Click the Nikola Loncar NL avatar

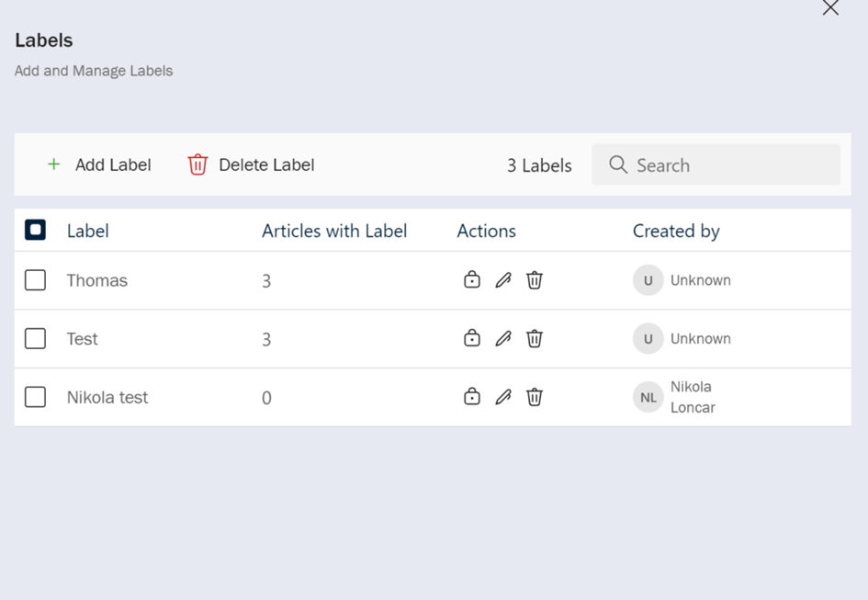point(648,397)
